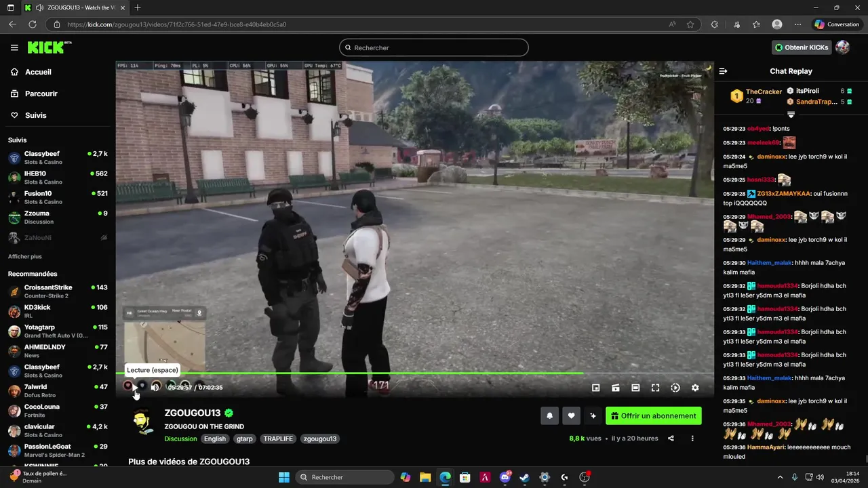Image resolution: width=868 pixels, height=488 pixels.
Task: Toggle notifications with the bell button
Action: [x=549, y=416]
